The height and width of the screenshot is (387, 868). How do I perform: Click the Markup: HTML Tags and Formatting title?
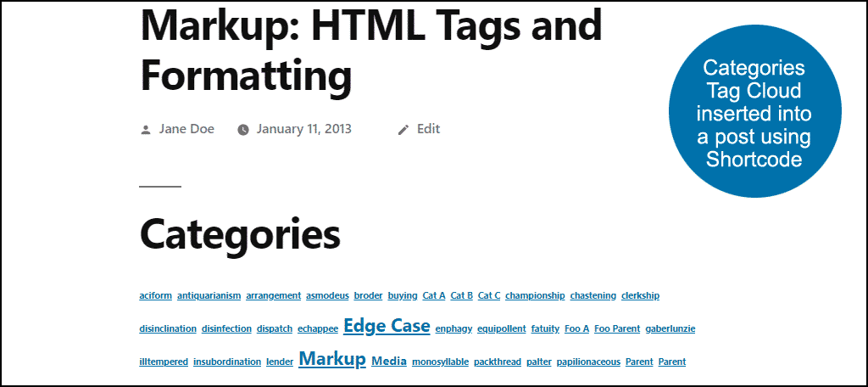[x=371, y=51]
